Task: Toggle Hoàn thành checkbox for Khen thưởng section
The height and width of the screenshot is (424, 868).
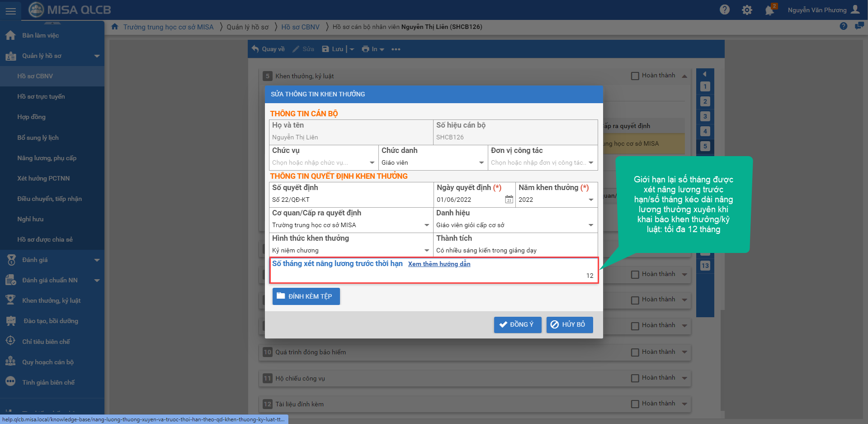Action: pyautogui.click(x=635, y=76)
